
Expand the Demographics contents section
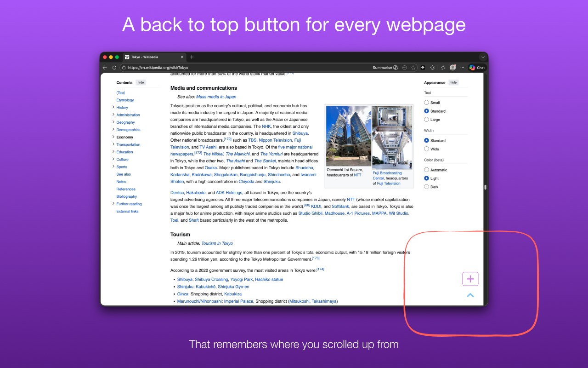113,129
